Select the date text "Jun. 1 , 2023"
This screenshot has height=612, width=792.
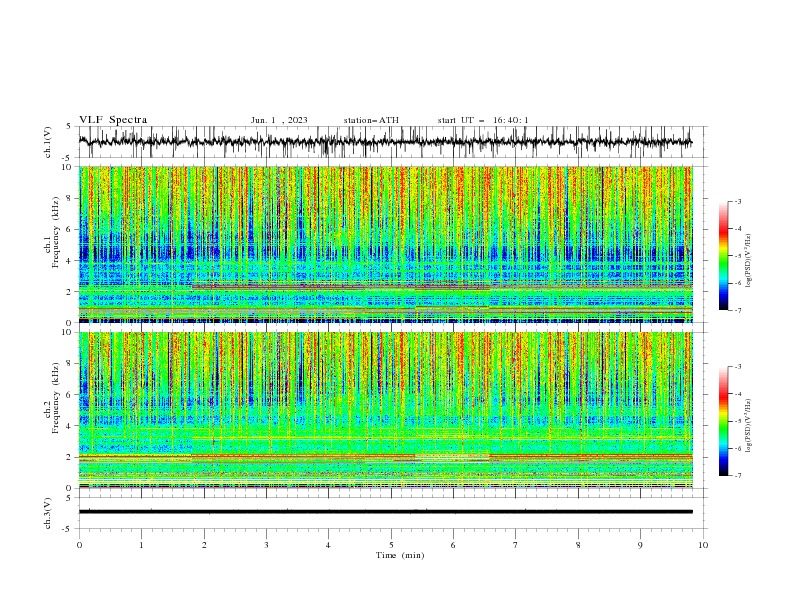(x=279, y=120)
